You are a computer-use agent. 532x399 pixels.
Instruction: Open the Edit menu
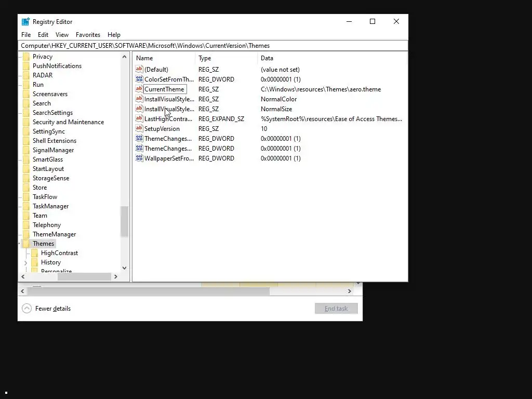coord(43,35)
